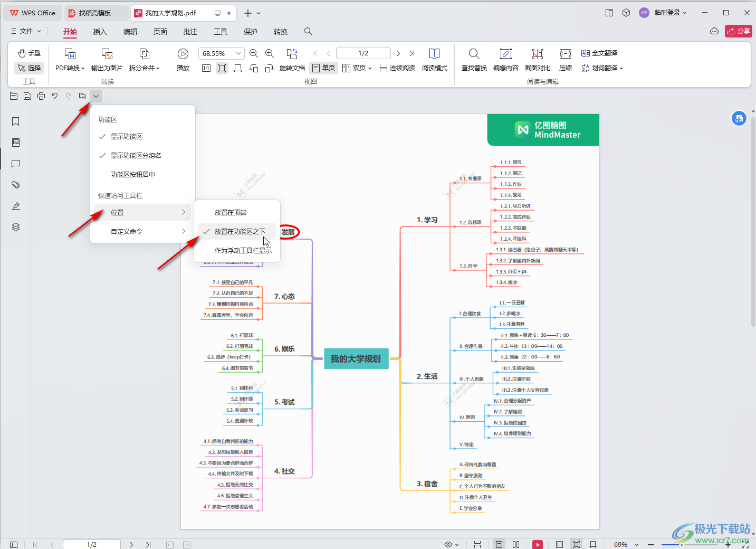Screen dimensions: 756x549
Task: Open the comments sidebar panel
Action: (16, 164)
